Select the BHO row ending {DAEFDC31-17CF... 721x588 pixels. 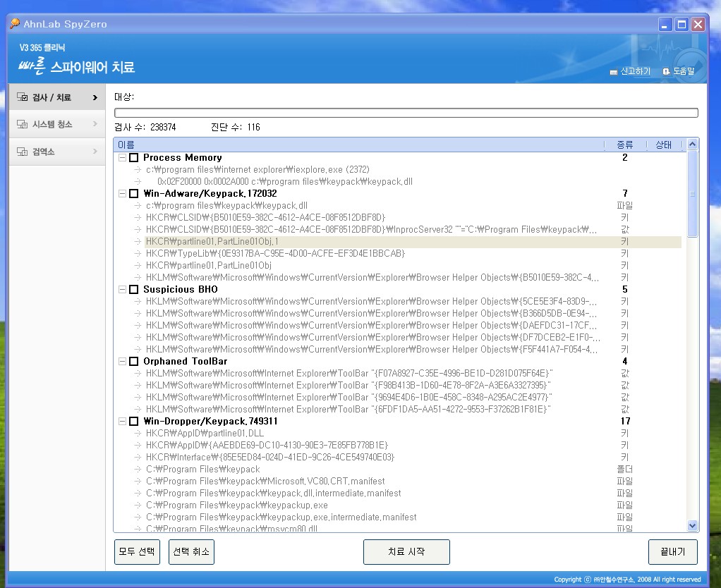pyautogui.click(x=413, y=325)
